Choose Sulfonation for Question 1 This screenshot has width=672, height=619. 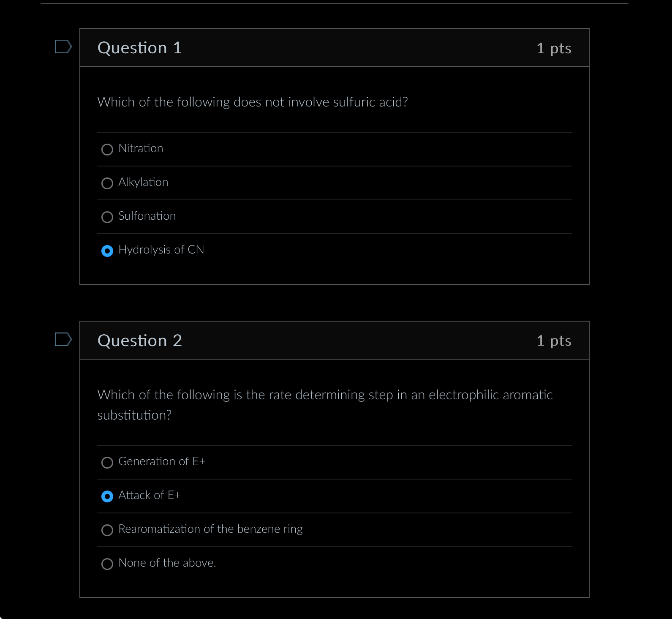point(107,217)
